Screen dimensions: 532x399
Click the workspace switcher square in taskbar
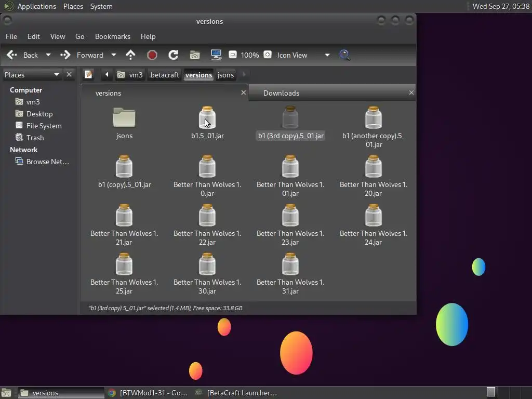[491, 392]
